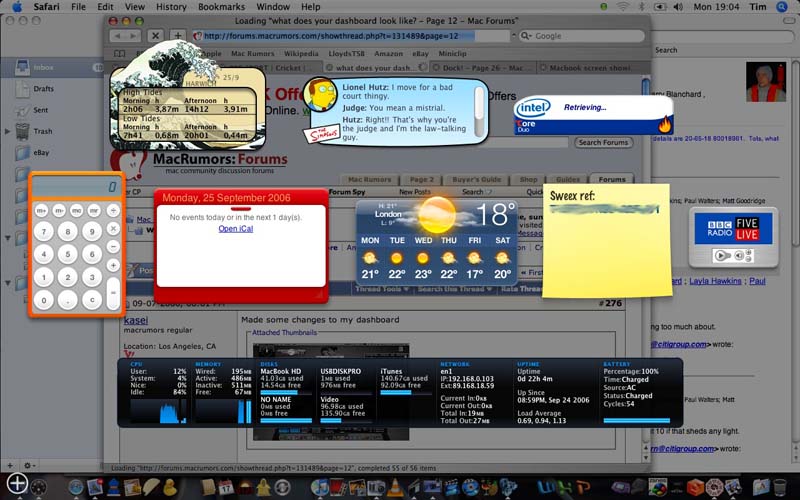Click the volume icon in menu bar
Screen dimensions: 800x500
click(678, 7)
